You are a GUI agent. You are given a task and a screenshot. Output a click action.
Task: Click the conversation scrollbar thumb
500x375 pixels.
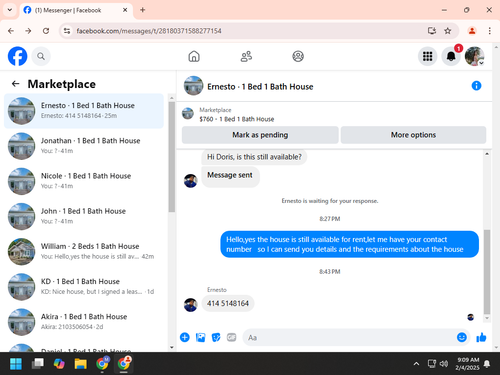(x=487, y=272)
